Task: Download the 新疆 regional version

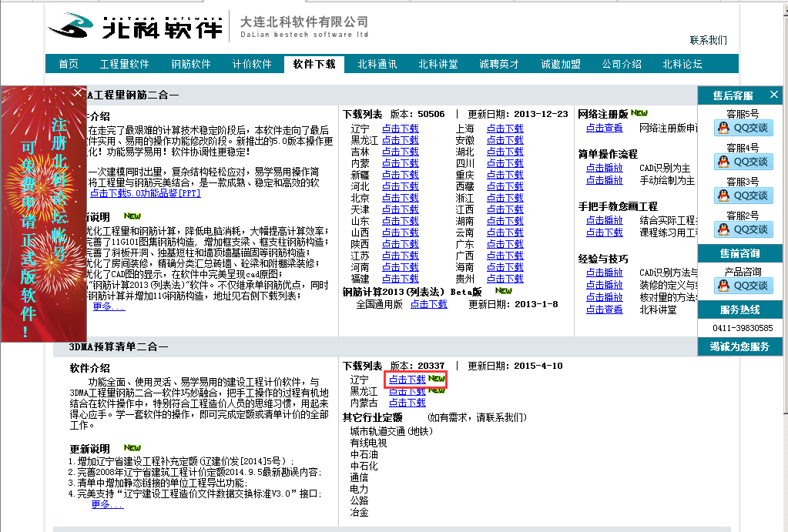Action: (400, 175)
